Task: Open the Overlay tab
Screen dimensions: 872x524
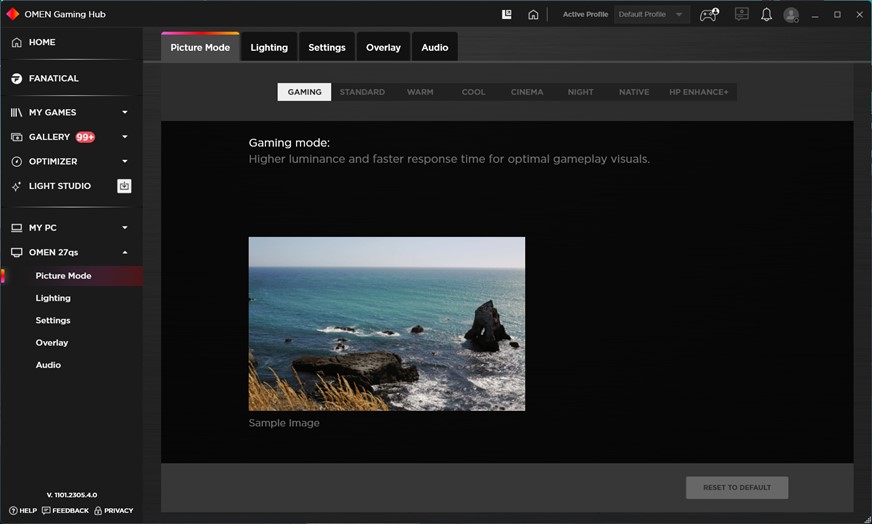Action: click(x=383, y=47)
